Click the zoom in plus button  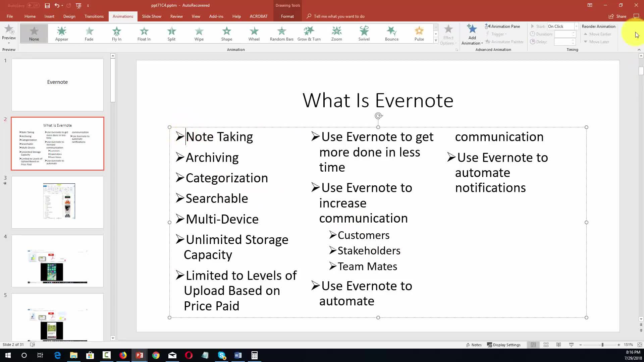pos(619,345)
